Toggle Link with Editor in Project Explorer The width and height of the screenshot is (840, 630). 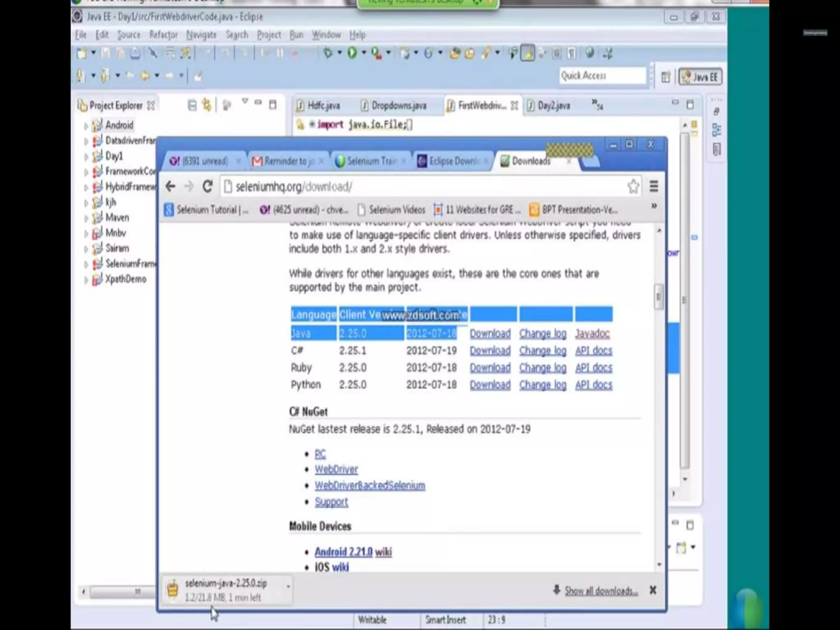[207, 105]
